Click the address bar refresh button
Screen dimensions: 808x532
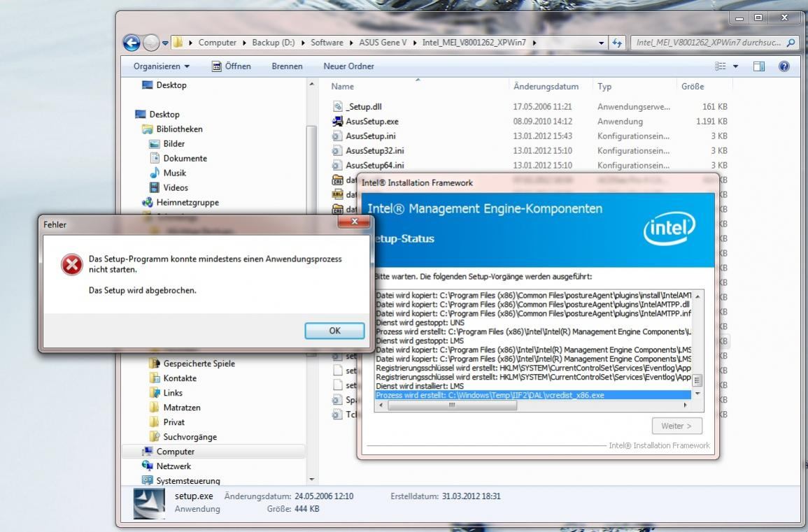pyautogui.click(x=617, y=43)
